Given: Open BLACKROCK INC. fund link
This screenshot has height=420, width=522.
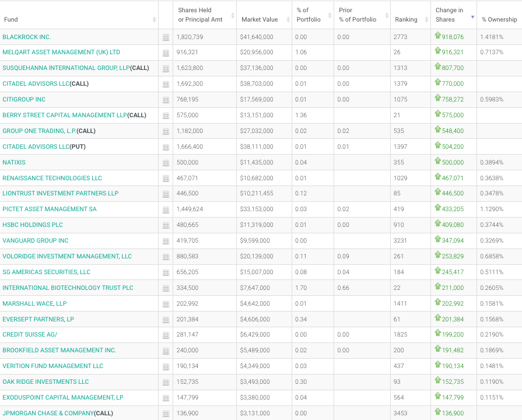Looking at the screenshot, I should (x=27, y=37).
